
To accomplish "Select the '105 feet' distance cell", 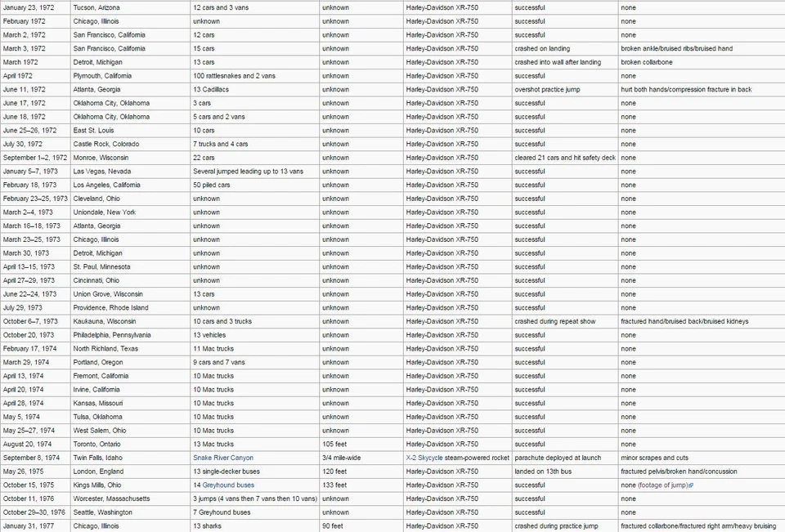I will coord(361,444).
